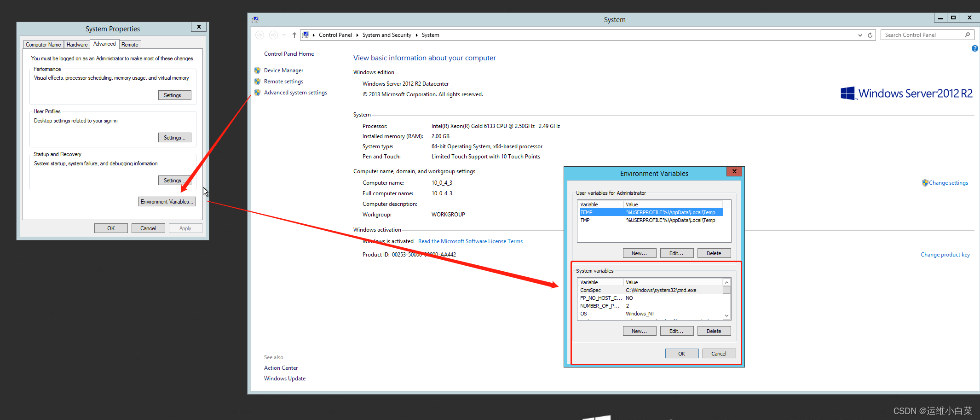Click the System window title bar icon
This screenshot has height=420, width=980.
pyautogui.click(x=255, y=19)
